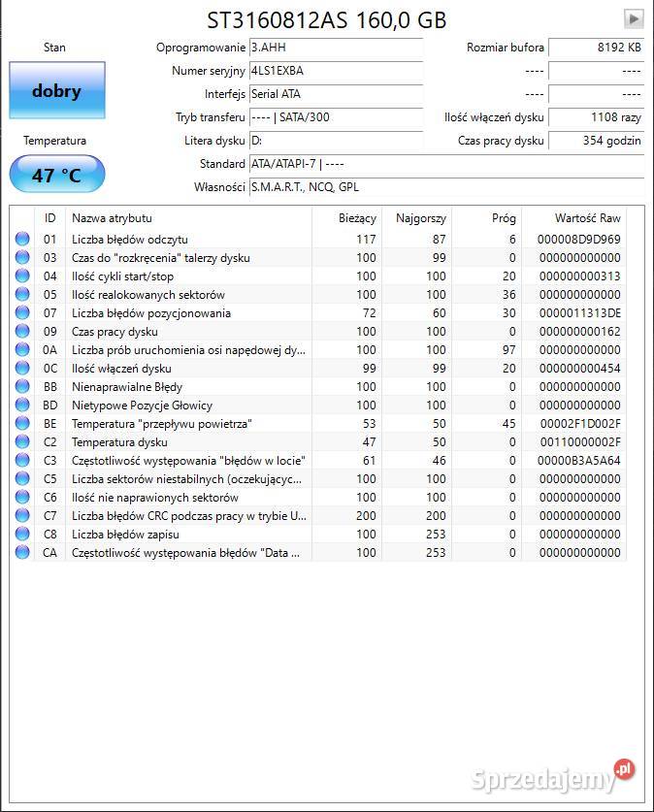Click the status icon for attribute 01

[22, 240]
